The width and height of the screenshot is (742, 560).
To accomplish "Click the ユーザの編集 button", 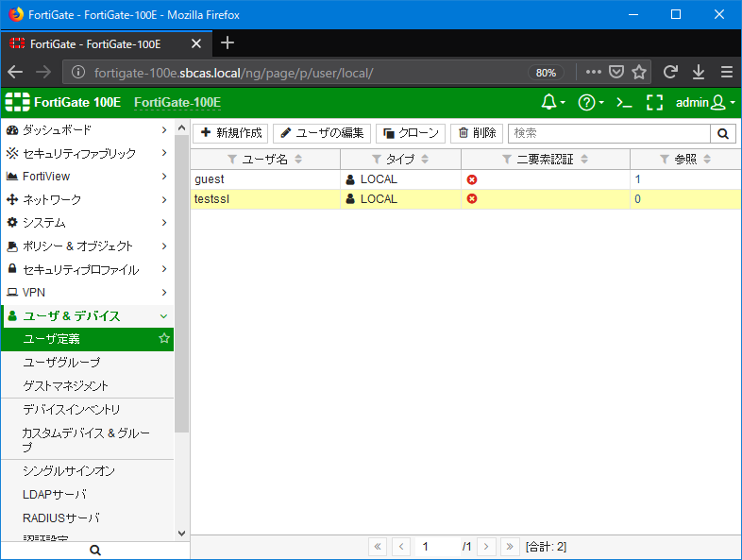I will coord(322,133).
